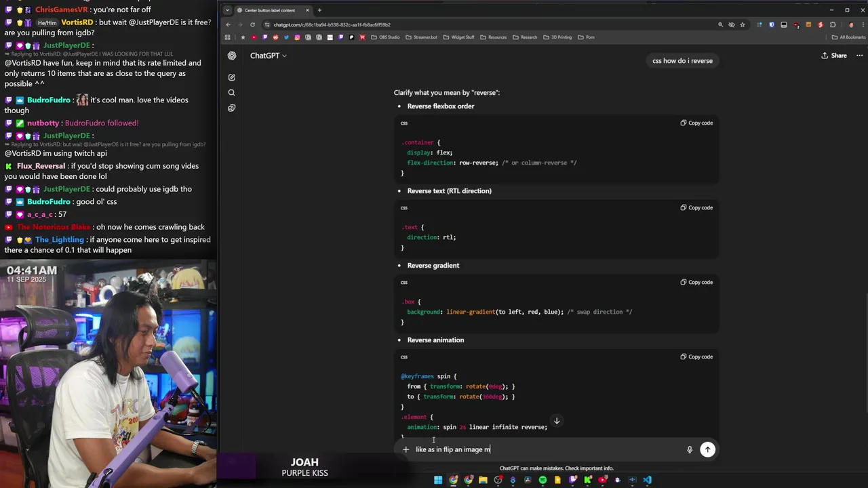
Task: Open the Streamer.bot bookmarks folder
Action: pos(421,37)
